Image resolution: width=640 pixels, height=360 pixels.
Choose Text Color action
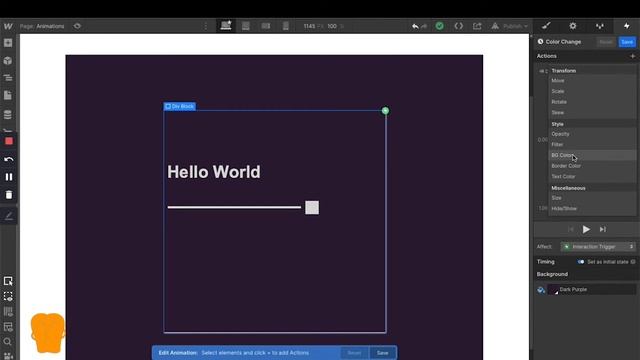(x=592, y=176)
